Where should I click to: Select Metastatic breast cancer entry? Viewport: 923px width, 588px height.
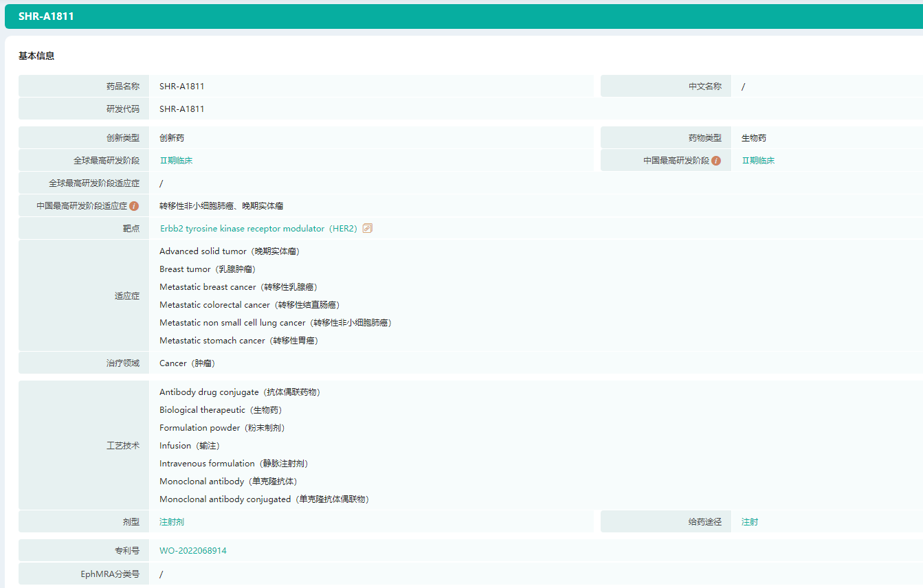pos(238,287)
